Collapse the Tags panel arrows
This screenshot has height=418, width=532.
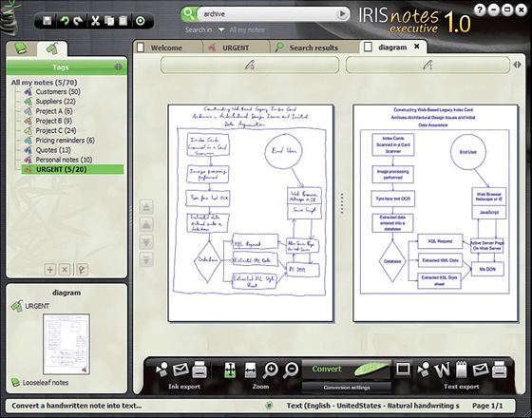(118, 67)
